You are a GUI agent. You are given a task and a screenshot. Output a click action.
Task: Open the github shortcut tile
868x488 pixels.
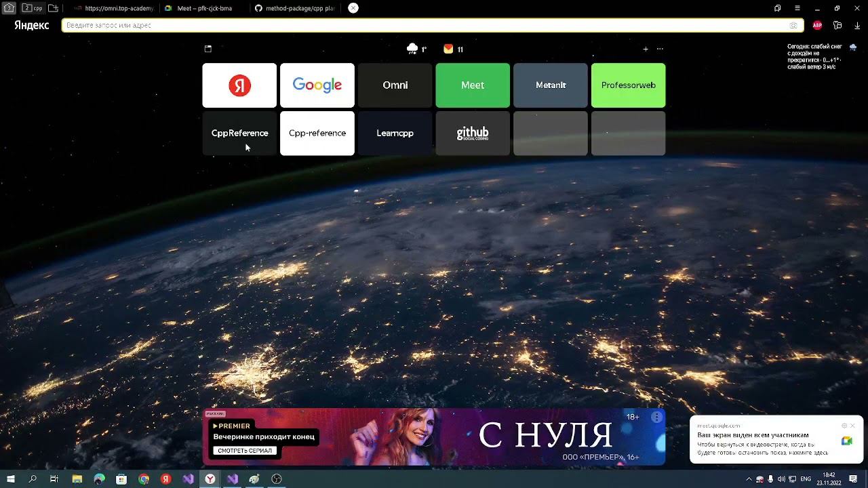[473, 134]
